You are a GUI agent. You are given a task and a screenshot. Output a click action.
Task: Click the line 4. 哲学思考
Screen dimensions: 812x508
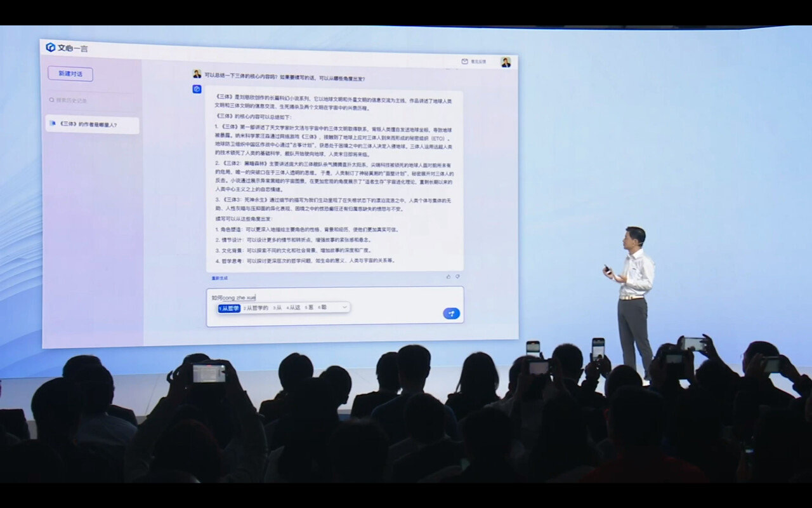(x=304, y=260)
